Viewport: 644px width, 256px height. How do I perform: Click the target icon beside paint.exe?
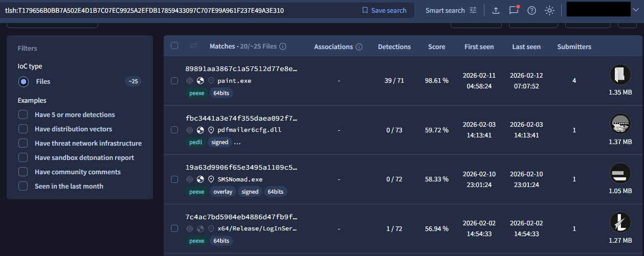(x=189, y=81)
